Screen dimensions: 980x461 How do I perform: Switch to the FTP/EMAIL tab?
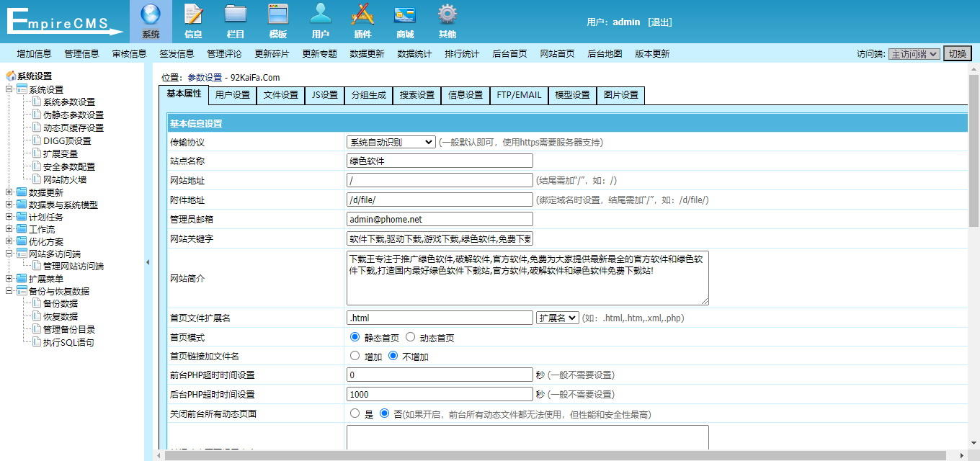(x=519, y=95)
